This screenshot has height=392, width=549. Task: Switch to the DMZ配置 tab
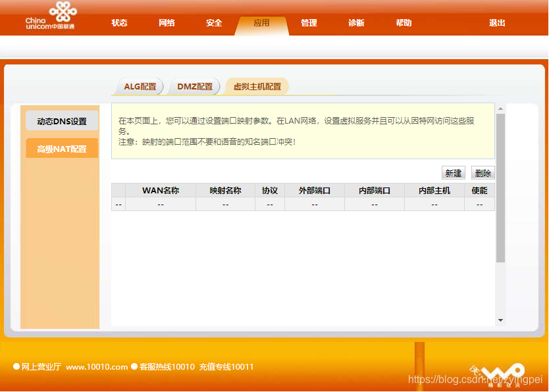click(x=195, y=86)
